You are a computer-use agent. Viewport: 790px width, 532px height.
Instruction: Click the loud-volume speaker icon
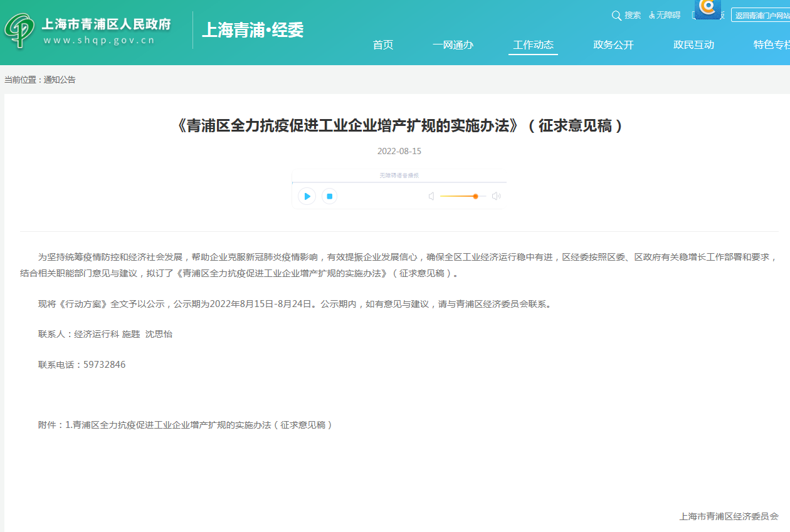click(496, 196)
